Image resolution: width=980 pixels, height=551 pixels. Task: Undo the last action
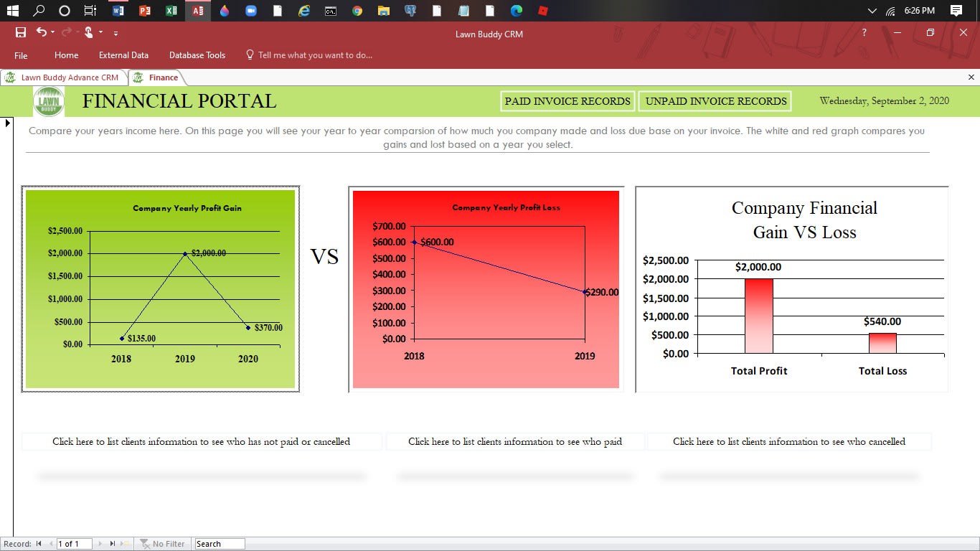coord(42,32)
